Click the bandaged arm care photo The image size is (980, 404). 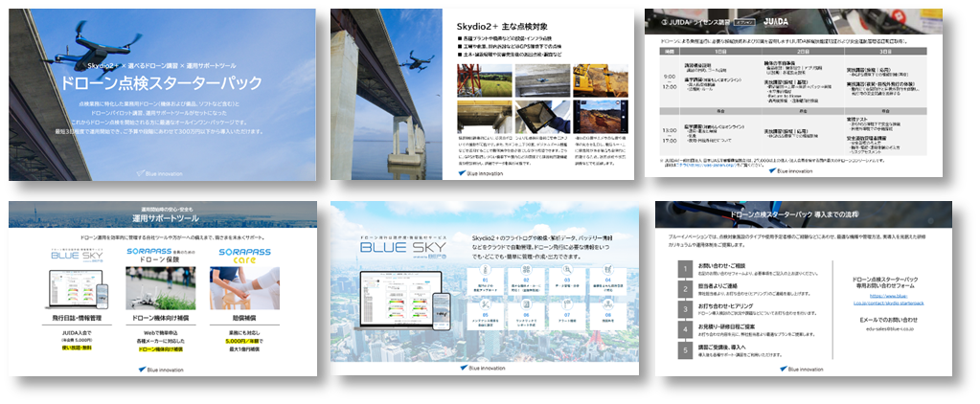pos(244,288)
